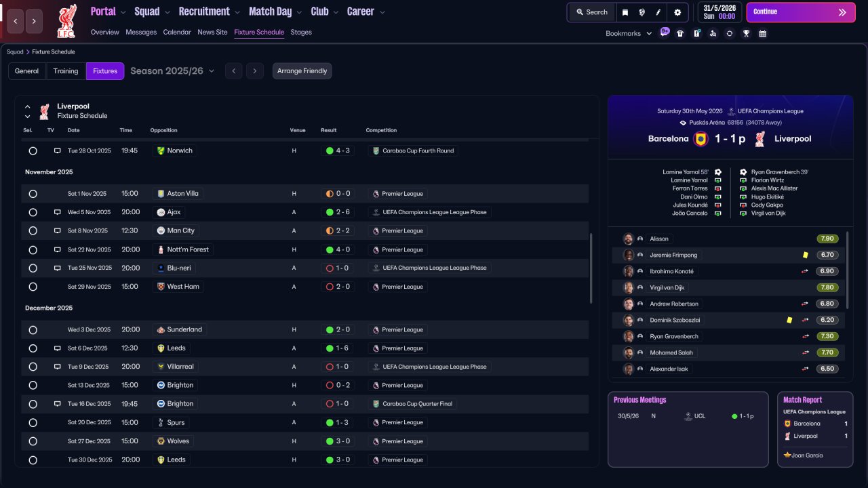Open the Liverpool club crest in header

click(66, 21)
